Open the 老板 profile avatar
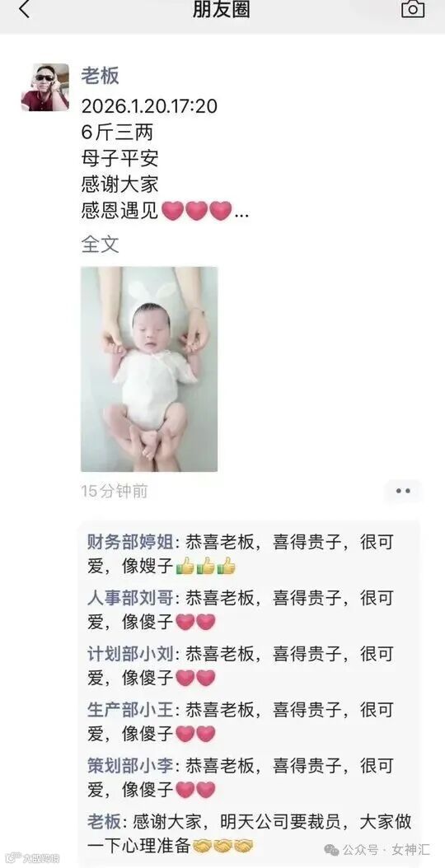445x868 pixels. [45, 87]
